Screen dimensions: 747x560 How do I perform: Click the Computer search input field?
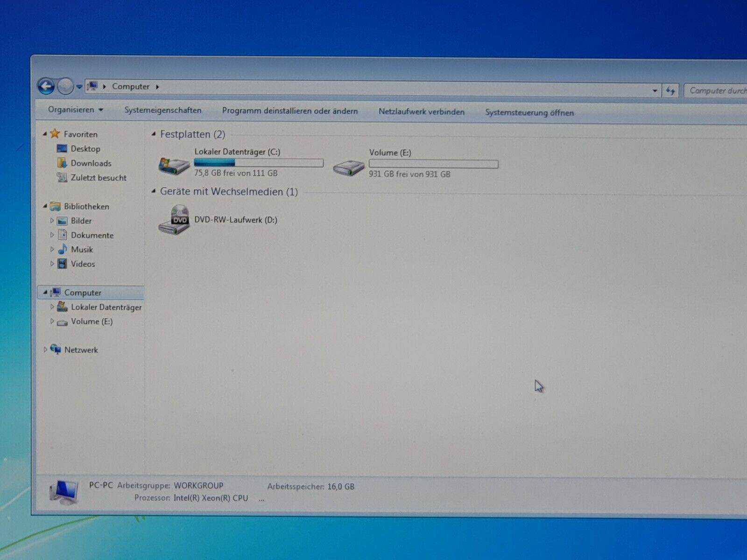[x=717, y=91]
